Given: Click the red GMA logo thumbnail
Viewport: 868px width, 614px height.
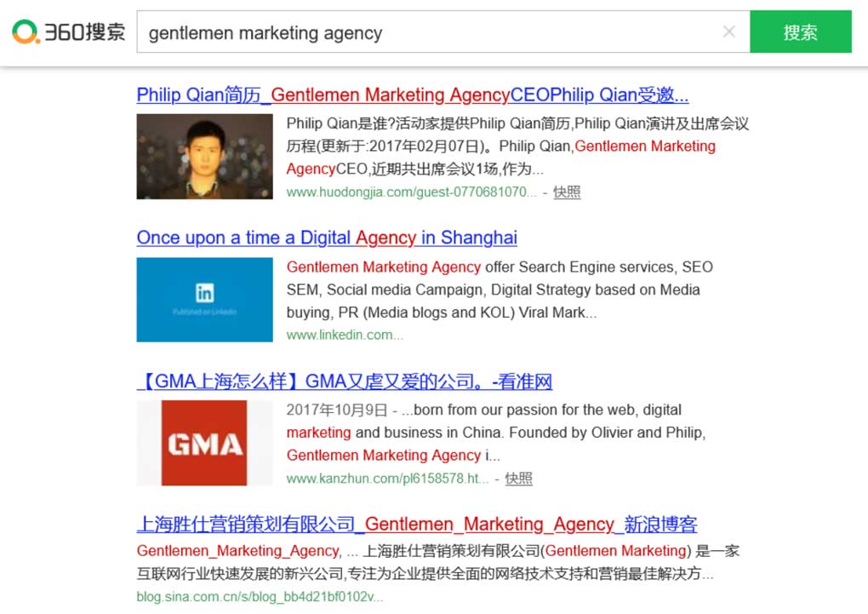Looking at the screenshot, I should click(x=205, y=443).
